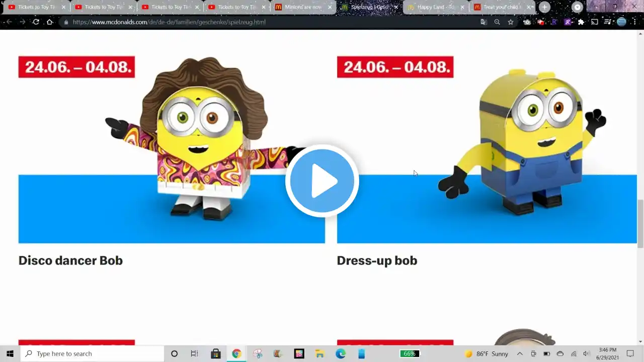Switch to the 'Treat your child' tab
This screenshot has height=362, width=644.
(x=503, y=7)
